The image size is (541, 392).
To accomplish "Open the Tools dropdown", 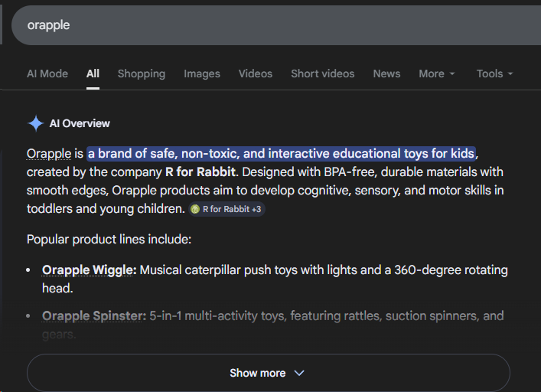I will click(x=494, y=73).
